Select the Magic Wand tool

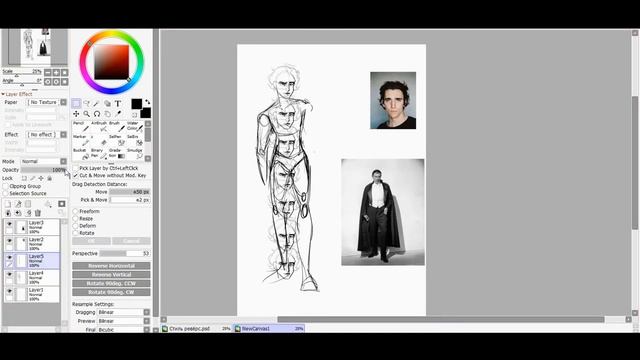[x=96, y=104]
